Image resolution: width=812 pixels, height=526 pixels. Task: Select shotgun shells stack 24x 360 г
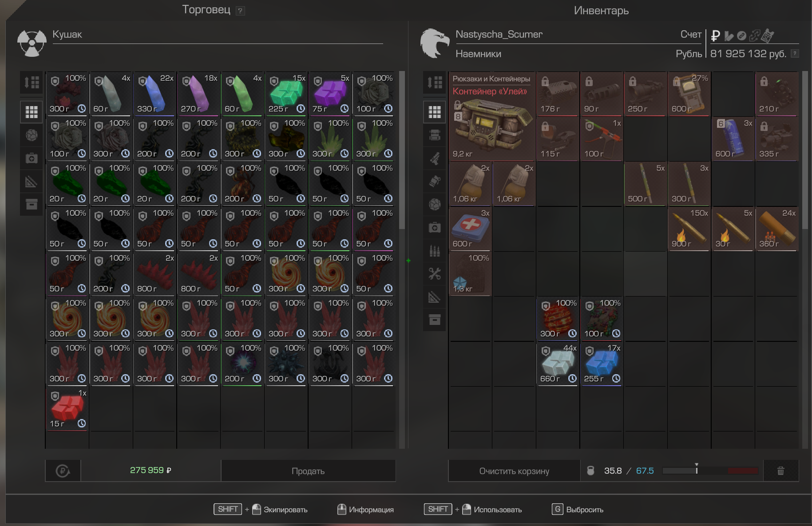(x=777, y=229)
